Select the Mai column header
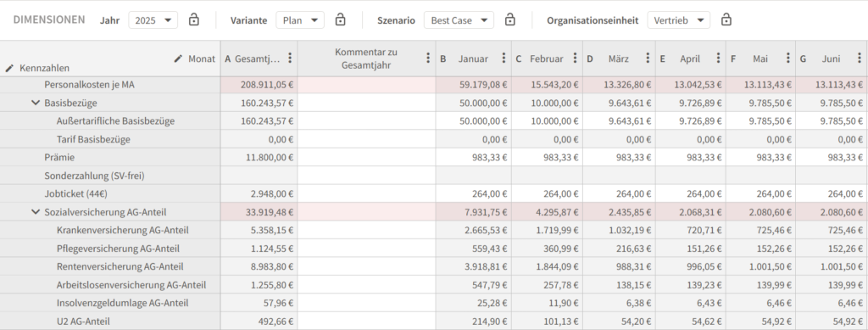This screenshot has height=330, width=868. click(x=760, y=59)
